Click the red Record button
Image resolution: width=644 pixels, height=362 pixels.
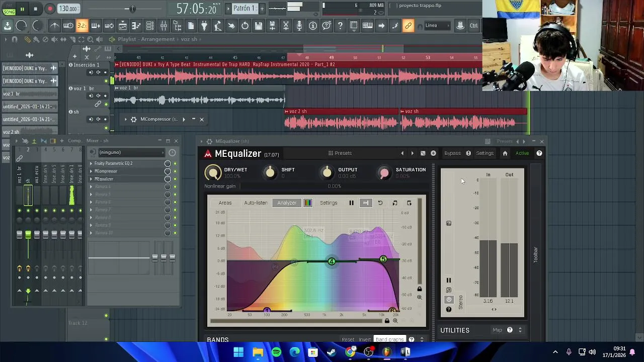point(50,9)
